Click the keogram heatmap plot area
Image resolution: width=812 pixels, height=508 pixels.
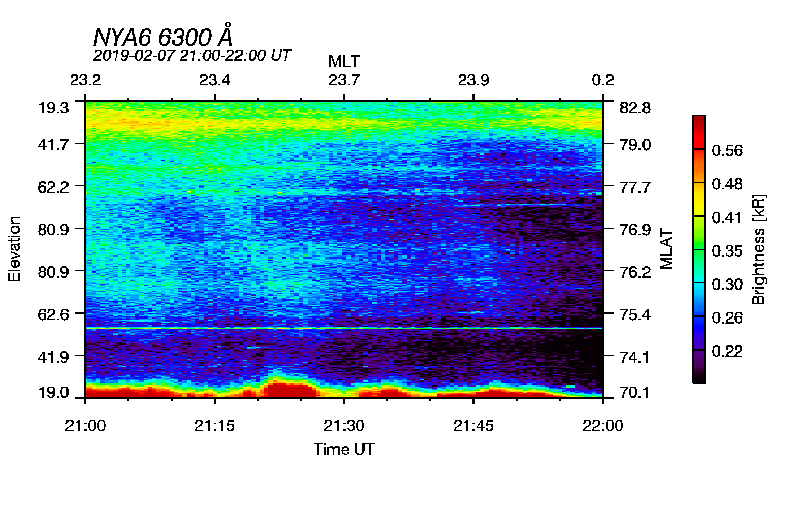click(344, 249)
